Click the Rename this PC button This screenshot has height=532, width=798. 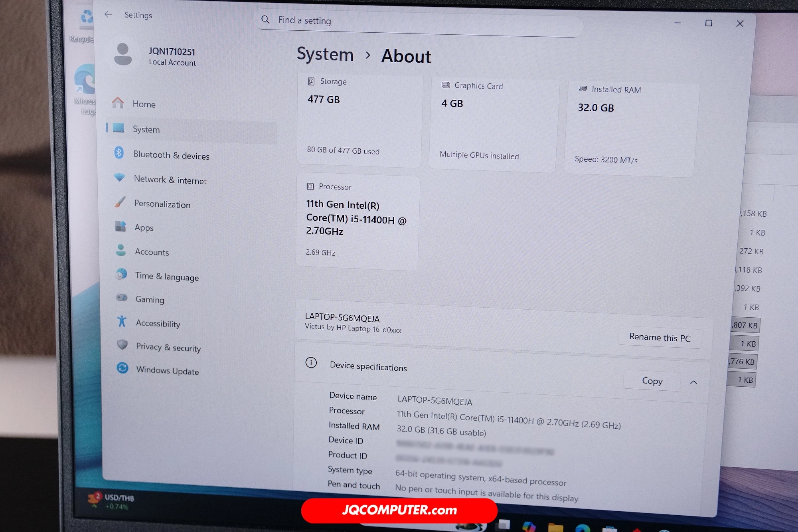click(660, 338)
